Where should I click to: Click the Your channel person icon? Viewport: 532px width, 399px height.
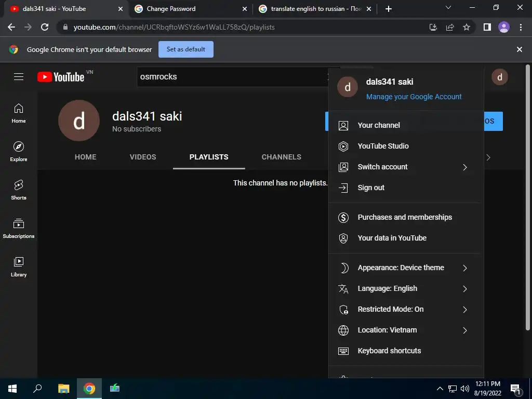(x=343, y=126)
